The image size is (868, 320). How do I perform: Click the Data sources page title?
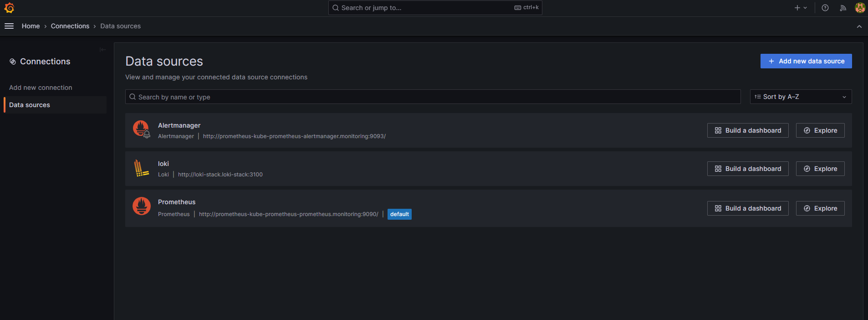(164, 61)
